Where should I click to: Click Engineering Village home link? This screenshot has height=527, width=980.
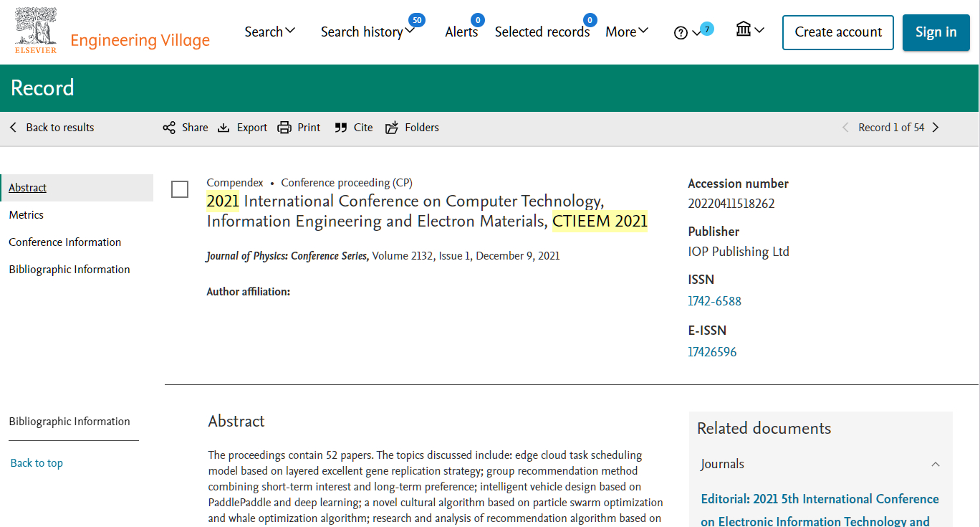tap(140, 40)
